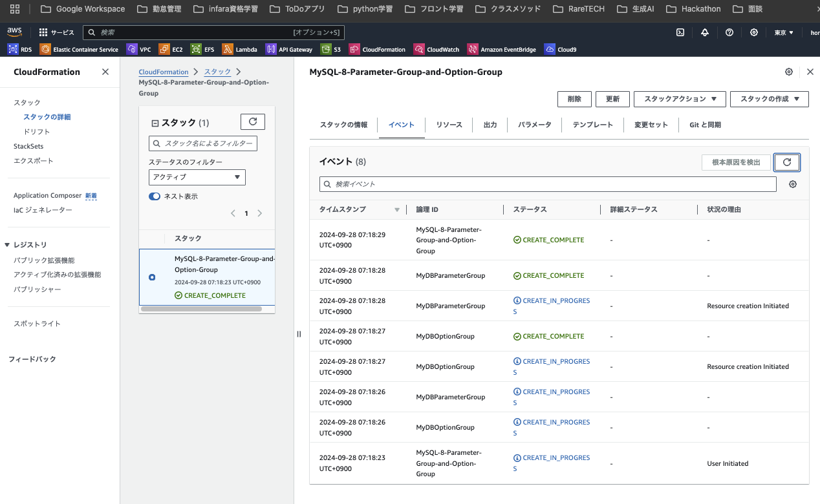Screen dimensions: 820x504
Task: Click the 削除 button
Action: (574, 99)
